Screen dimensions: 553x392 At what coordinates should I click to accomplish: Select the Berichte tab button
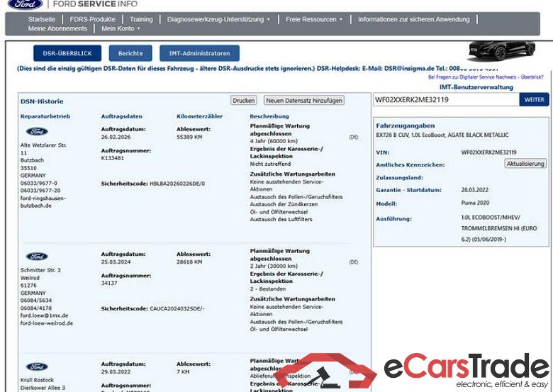[130, 53]
